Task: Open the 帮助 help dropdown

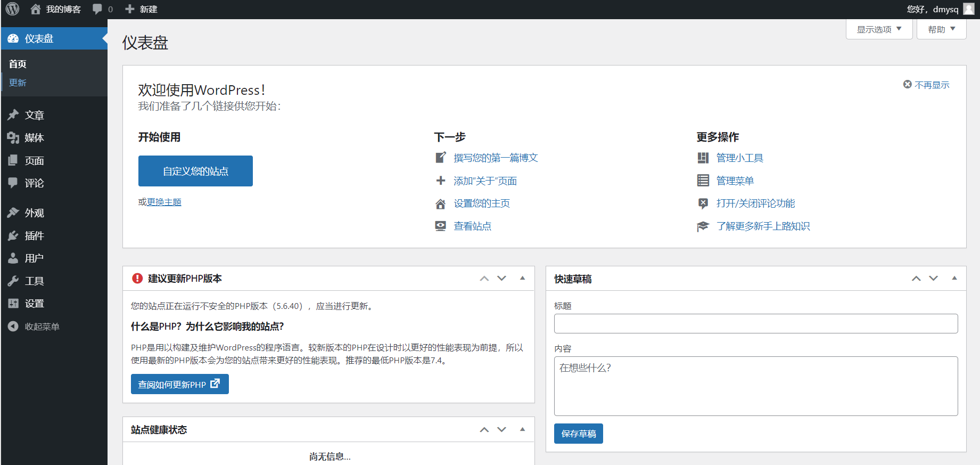Action: point(942,29)
